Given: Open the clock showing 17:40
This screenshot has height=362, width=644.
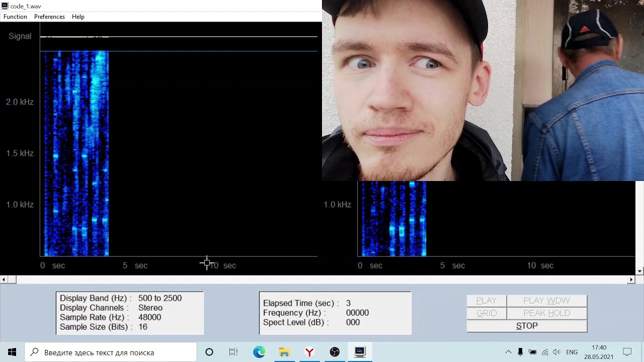Looking at the screenshot, I should click(x=599, y=352).
